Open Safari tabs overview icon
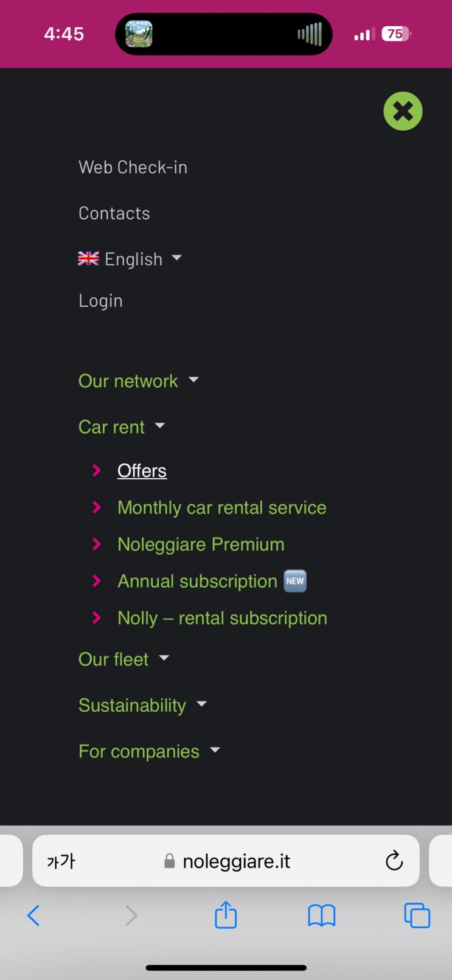Viewport: 452px width, 980px height. pyautogui.click(x=417, y=915)
